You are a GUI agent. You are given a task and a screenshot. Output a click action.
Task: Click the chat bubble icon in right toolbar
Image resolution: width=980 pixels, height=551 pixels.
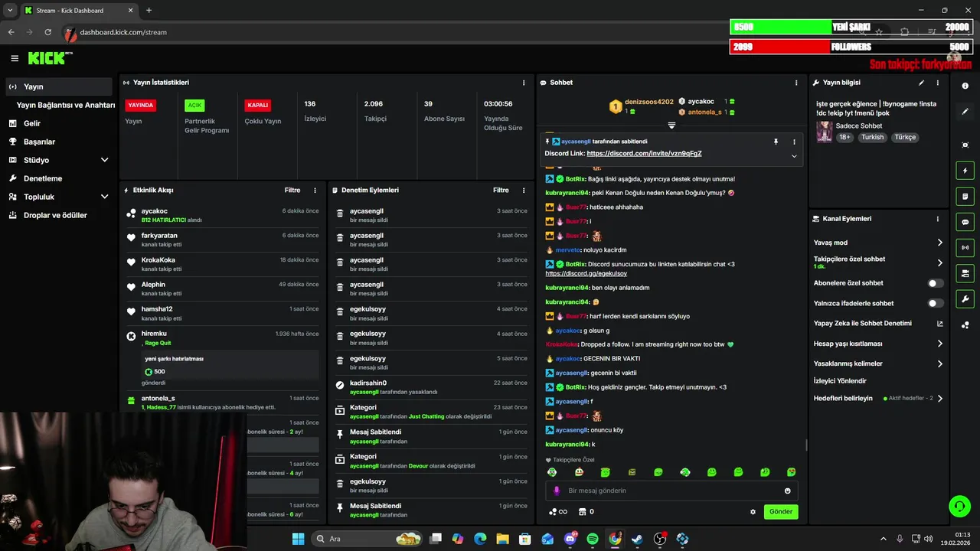(x=965, y=222)
